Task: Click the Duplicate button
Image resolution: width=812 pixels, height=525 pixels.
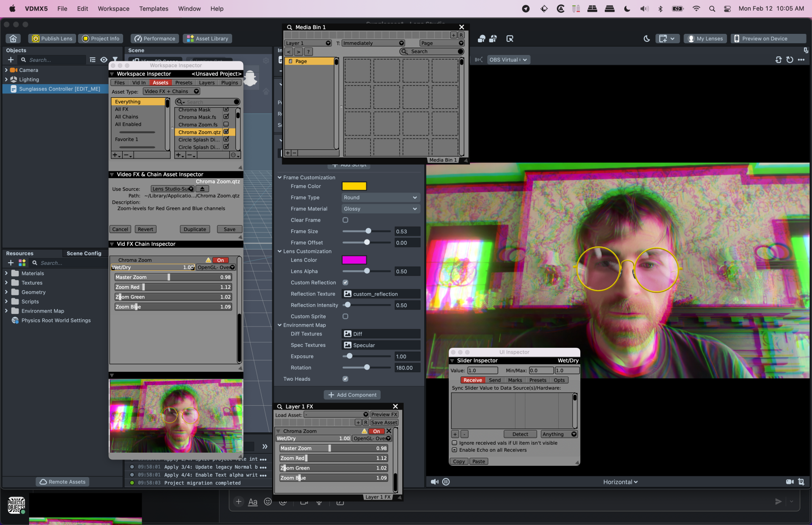Action: (x=195, y=229)
